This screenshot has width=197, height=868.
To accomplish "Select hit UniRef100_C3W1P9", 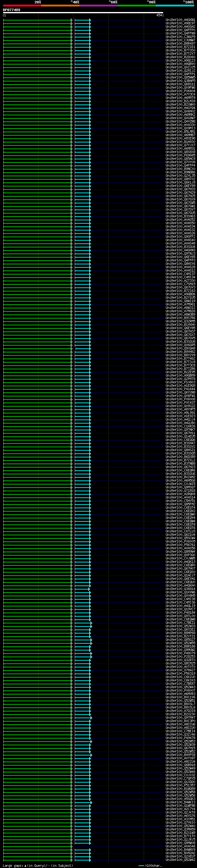I will (x=180, y=37).
